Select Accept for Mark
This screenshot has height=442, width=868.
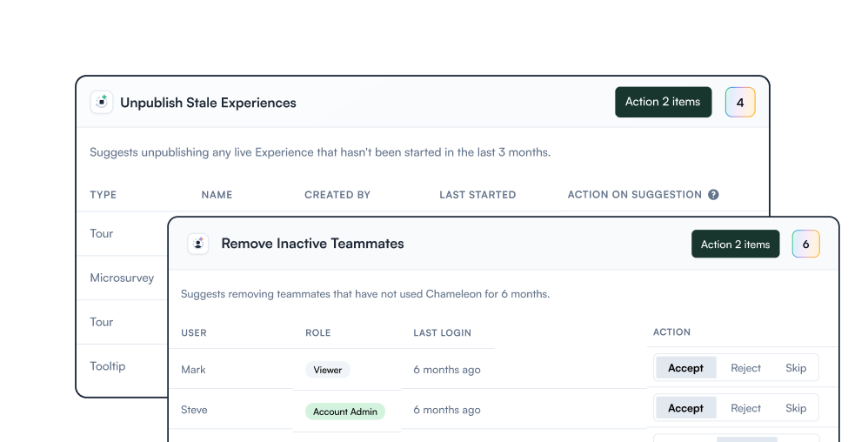[685, 368]
